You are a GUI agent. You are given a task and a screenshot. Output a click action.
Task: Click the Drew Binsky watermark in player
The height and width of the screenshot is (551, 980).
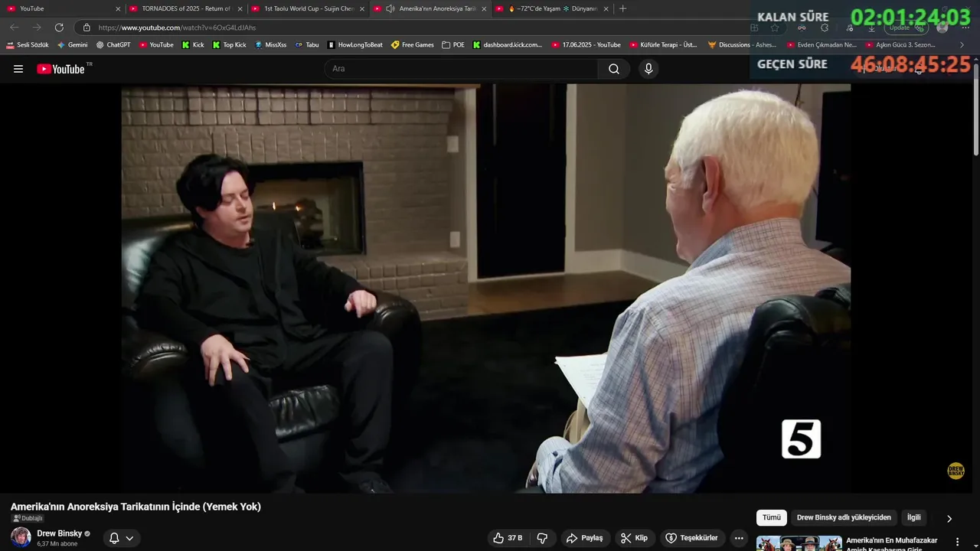pos(955,471)
